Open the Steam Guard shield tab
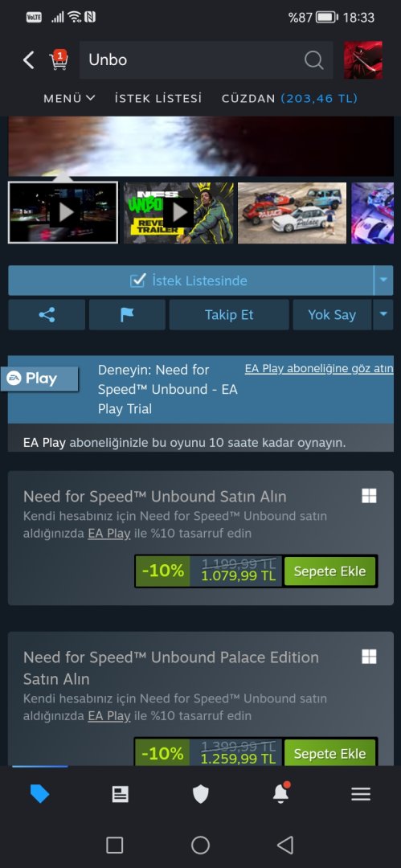 (x=201, y=794)
